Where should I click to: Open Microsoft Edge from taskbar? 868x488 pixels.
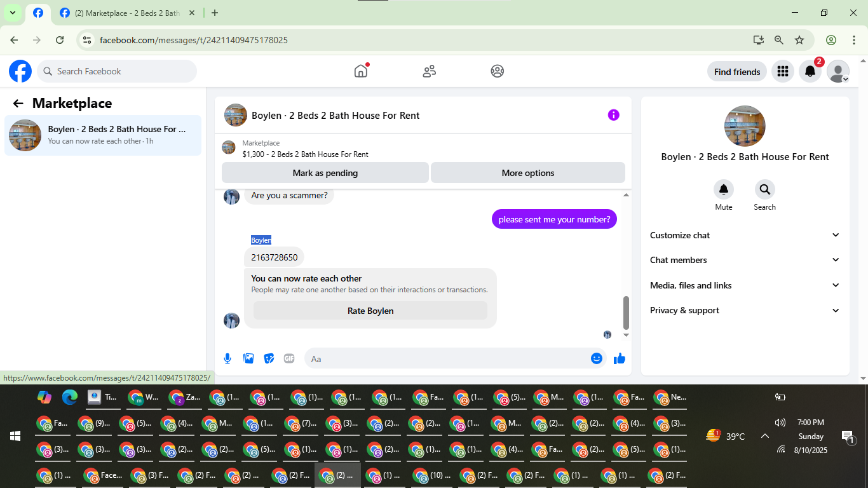tap(70, 397)
